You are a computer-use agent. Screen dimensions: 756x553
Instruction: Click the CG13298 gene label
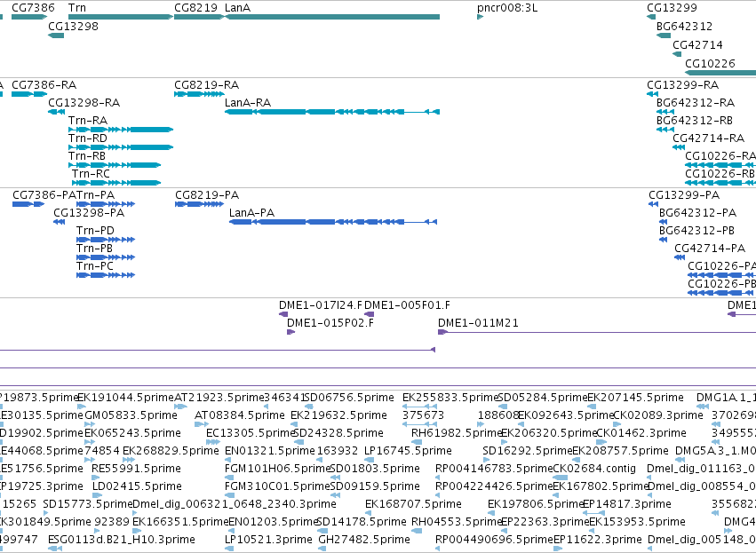pos(73,26)
